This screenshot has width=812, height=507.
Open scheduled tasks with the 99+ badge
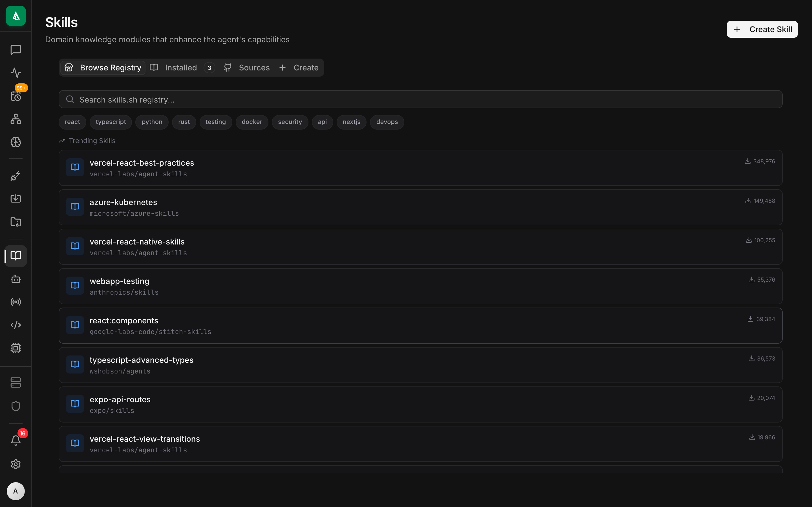coord(16,96)
